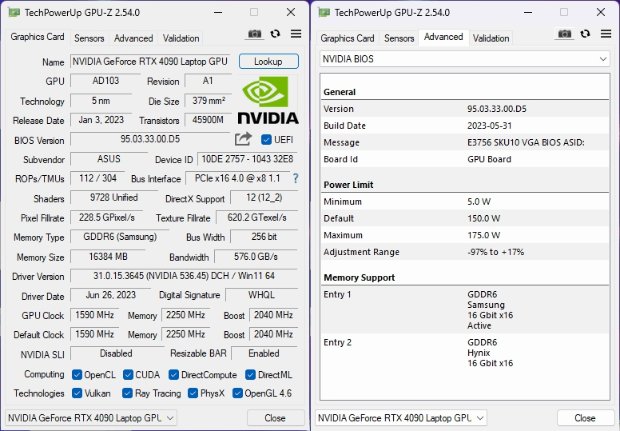The height and width of the screenshot is (431, 620).
Task: Select the Power Limit Default 150.0 W row
Action: pos(465,218)
